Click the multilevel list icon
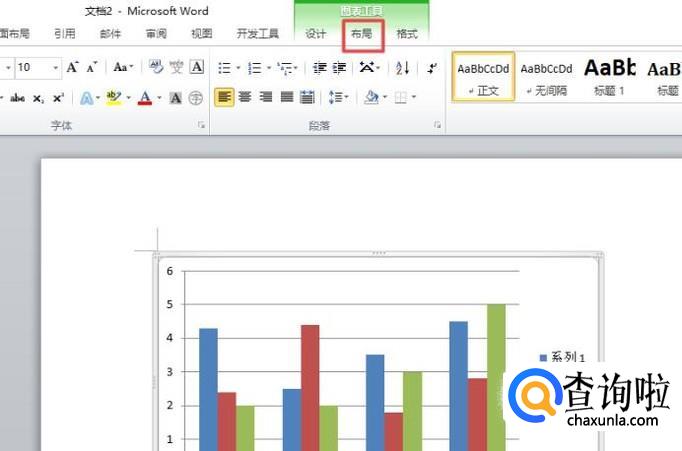The width and height of the screenshot is (682, 451). click(x=285, y=68)
